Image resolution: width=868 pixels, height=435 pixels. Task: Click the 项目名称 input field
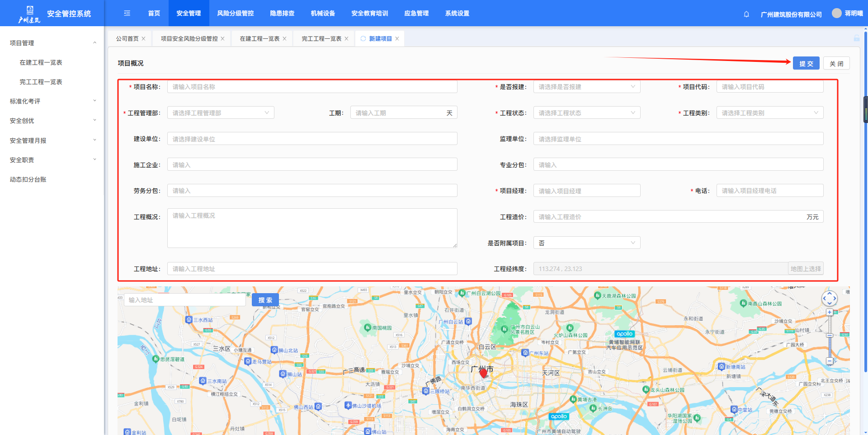click(x=312, y=87)
